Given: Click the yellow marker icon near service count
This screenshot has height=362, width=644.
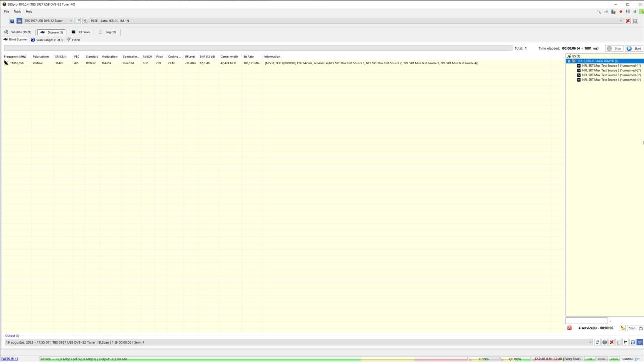Looking at the screenshot, I should tap(623, 328).
